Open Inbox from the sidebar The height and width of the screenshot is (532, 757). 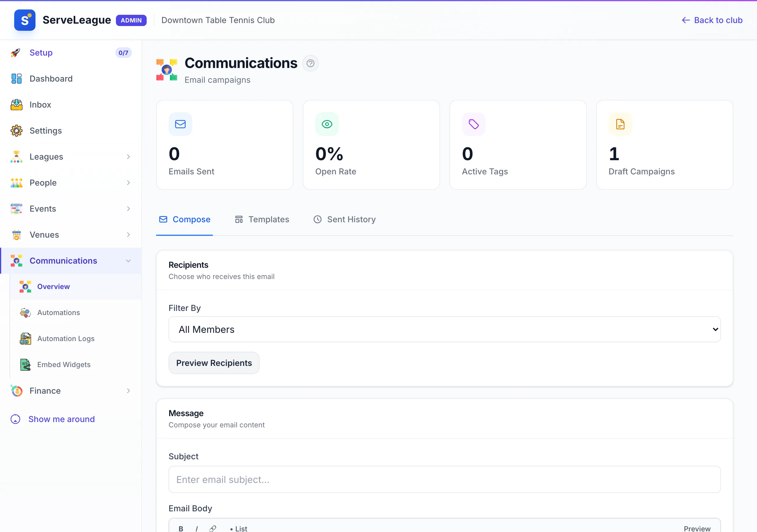point(71,105)
